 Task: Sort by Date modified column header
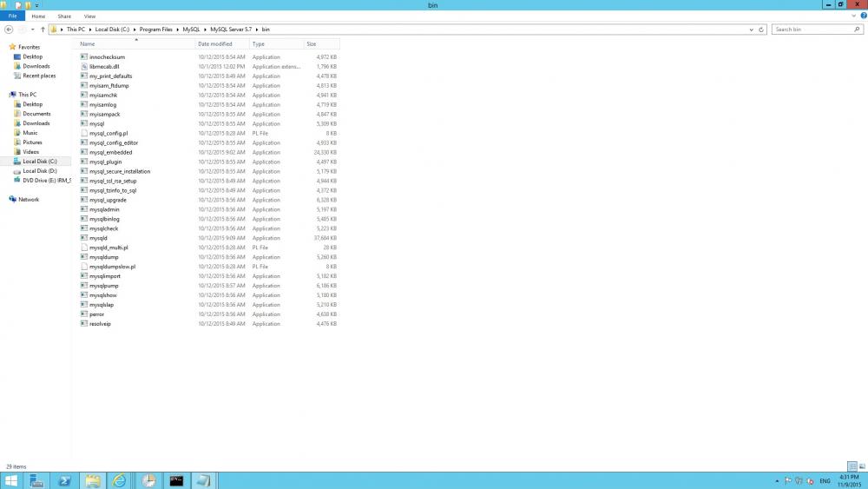click(x=222, y=43)
